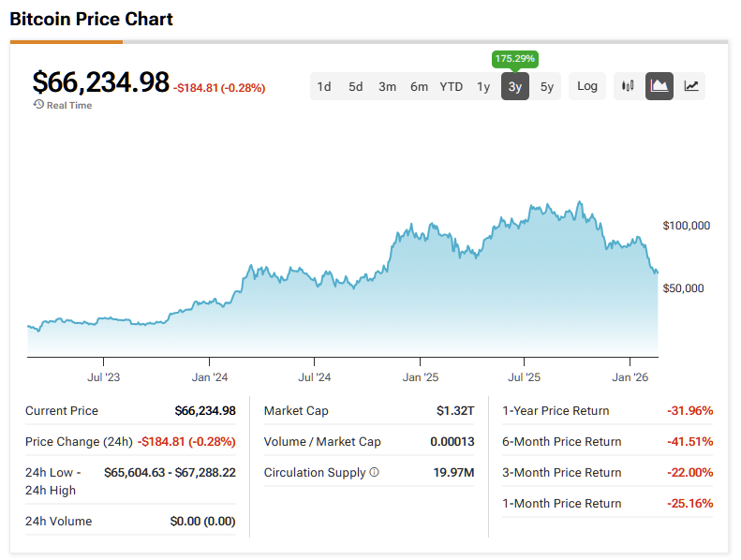The image size is (741, 560).
Task: Click the $100,000 axis label
Action: [x=686, y=226]
